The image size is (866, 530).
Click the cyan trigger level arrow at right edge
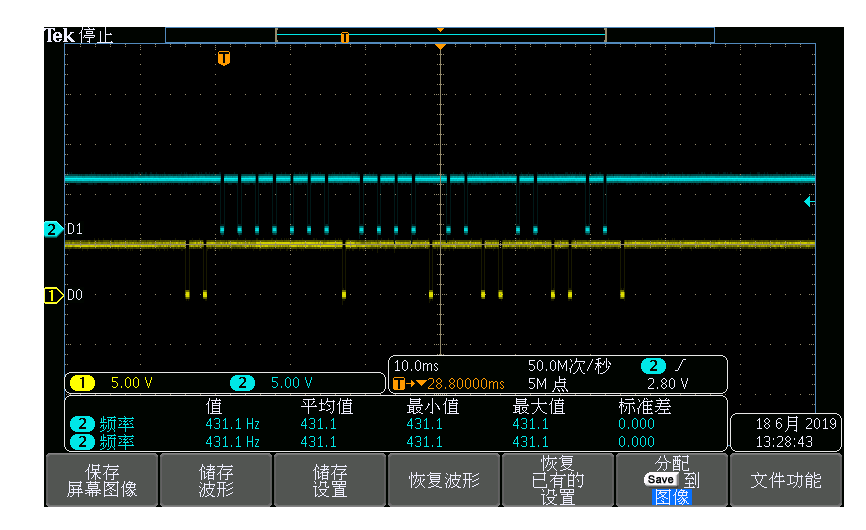808,202
